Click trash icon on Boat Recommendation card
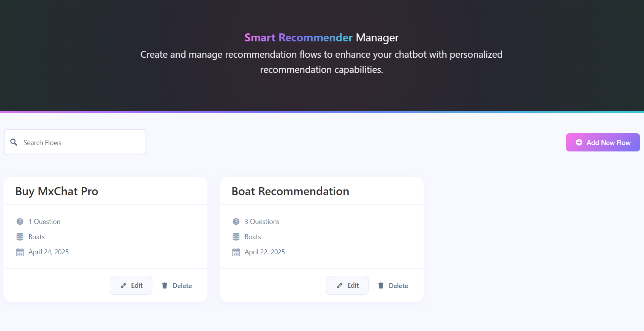Image resolution: width=644 pixels, height=331 pixels. click(x=381, y=285)
